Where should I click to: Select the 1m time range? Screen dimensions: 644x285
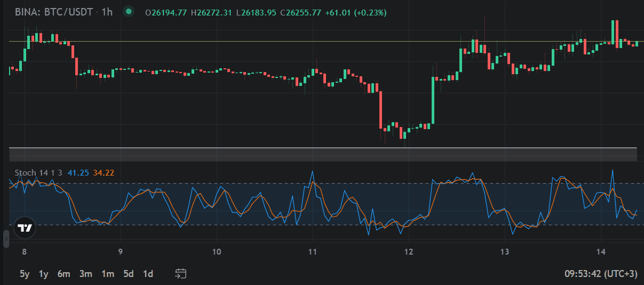[108, 274]
